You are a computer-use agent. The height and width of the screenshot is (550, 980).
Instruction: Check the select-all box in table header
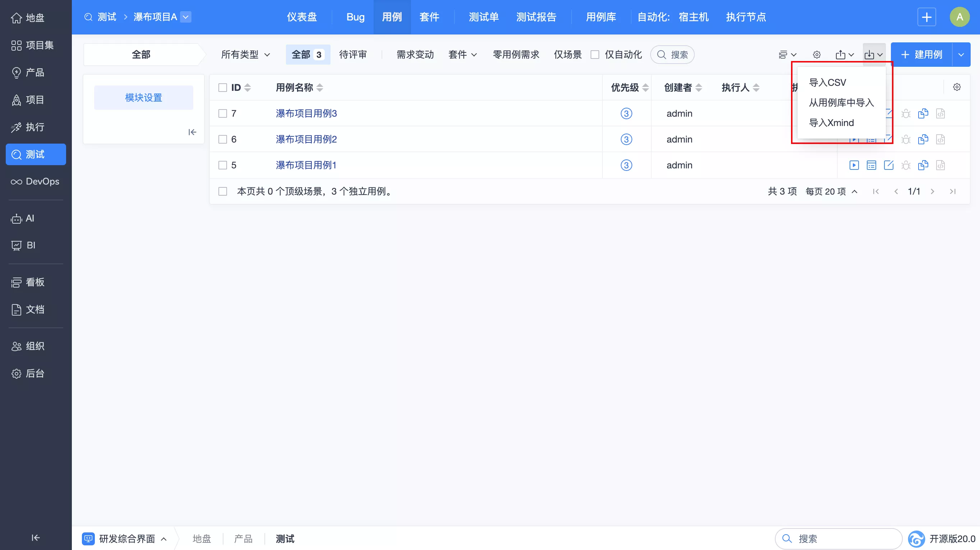tap(223, 88)
